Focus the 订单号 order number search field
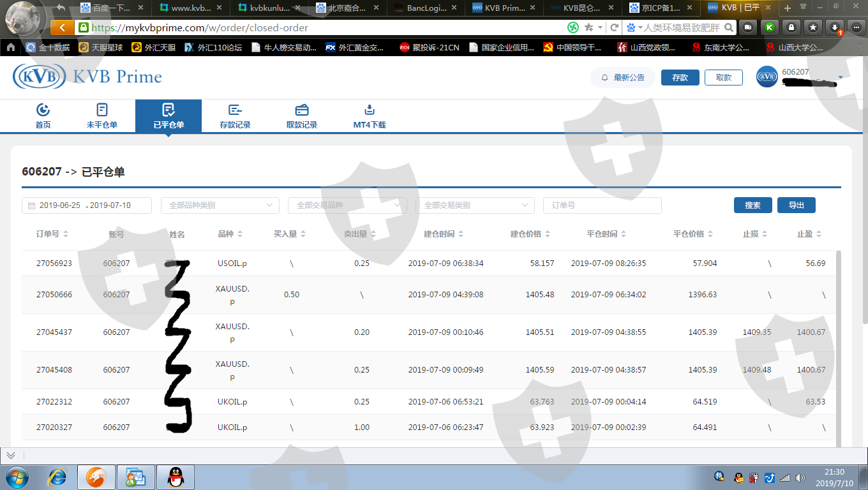The width and height of the screenshot is (868, 490). click(602, 205)
